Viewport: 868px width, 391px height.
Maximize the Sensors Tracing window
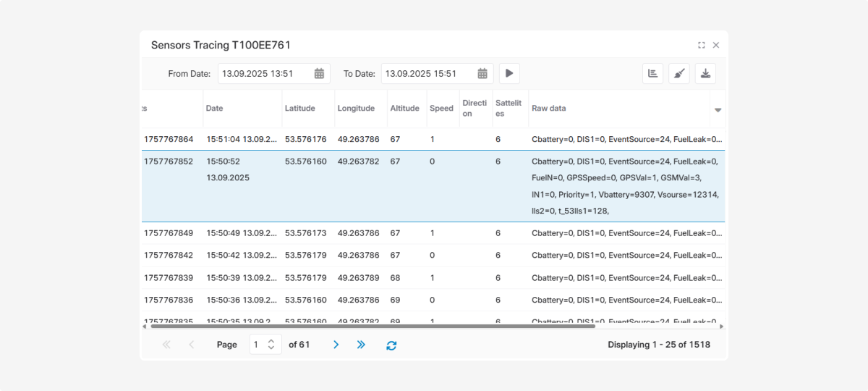coord(701,45)
